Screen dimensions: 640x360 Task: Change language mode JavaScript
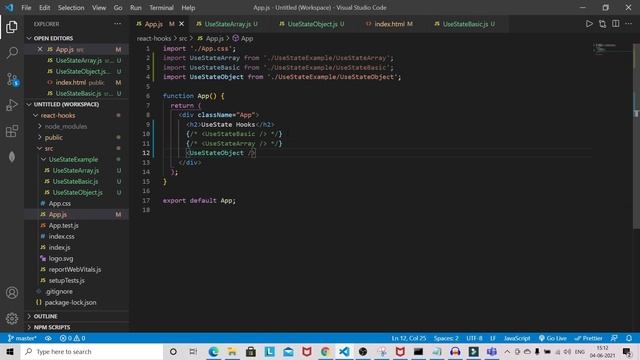(x=517, y=338)
